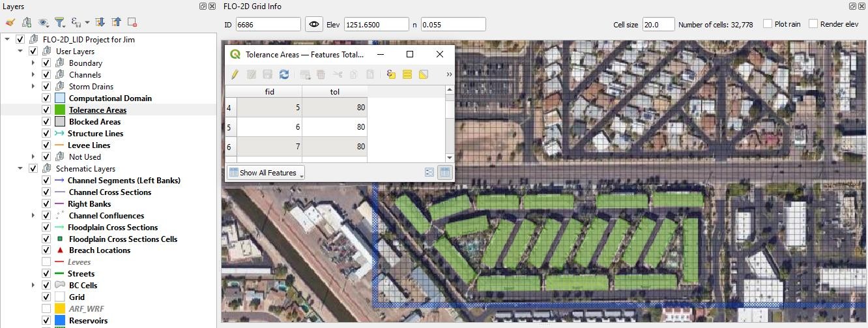Reload the attribute table
868x328 pixels.
tap(284, 74)
